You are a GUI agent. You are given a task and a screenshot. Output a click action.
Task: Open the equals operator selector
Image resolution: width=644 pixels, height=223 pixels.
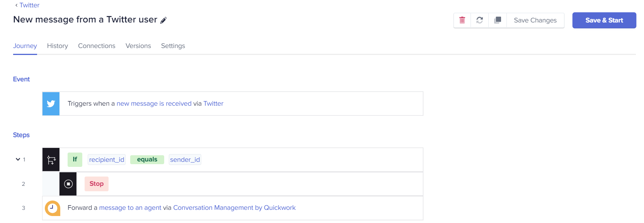(x=147, y=160)
